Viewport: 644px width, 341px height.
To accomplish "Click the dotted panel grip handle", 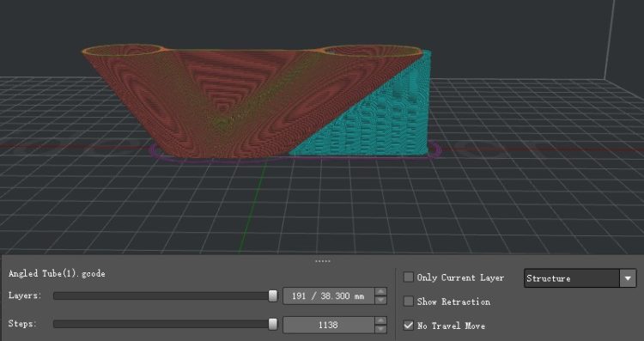I will tap(322, 261).
